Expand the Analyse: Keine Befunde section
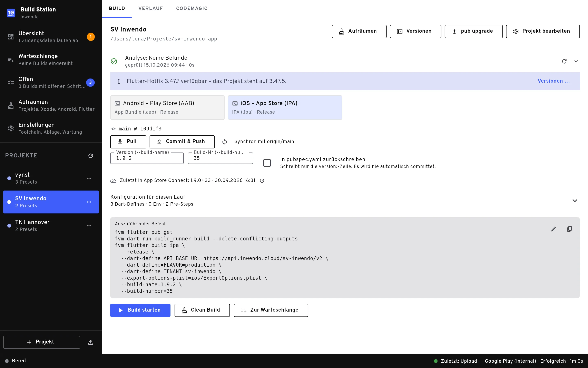Screen dimensions: 588x368 (576, 61)
